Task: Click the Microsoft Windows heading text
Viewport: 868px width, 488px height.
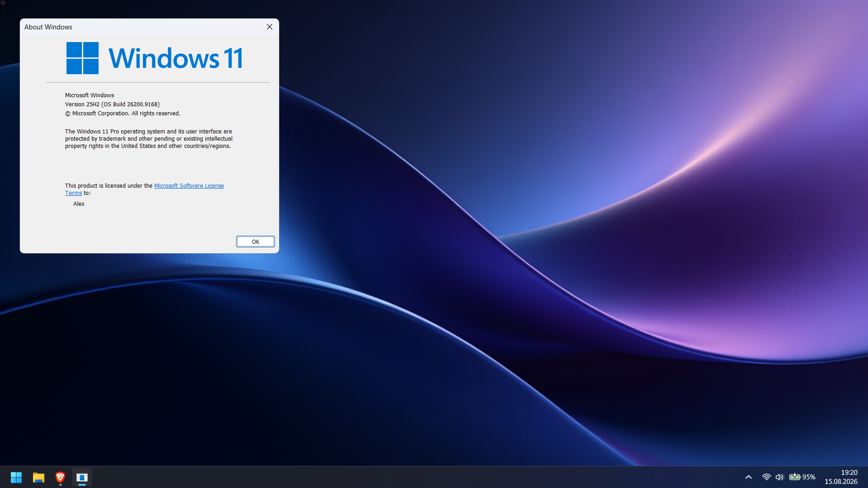Action: pyautogui.click(x=90, y=95)
